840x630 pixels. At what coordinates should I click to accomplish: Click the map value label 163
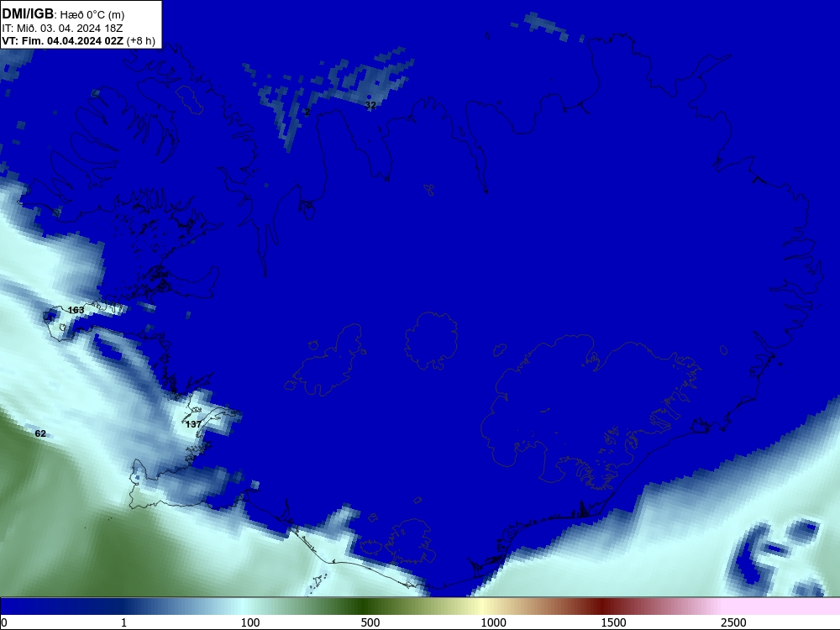coord(76,310)
